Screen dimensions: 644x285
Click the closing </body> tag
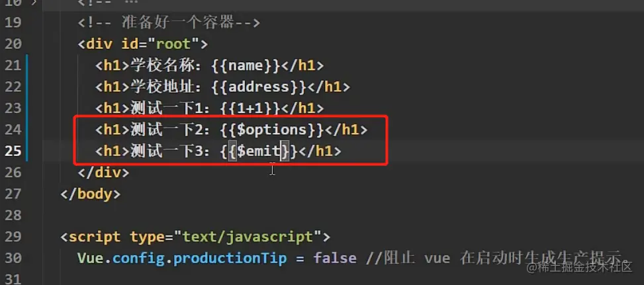(x=90, y=194)
